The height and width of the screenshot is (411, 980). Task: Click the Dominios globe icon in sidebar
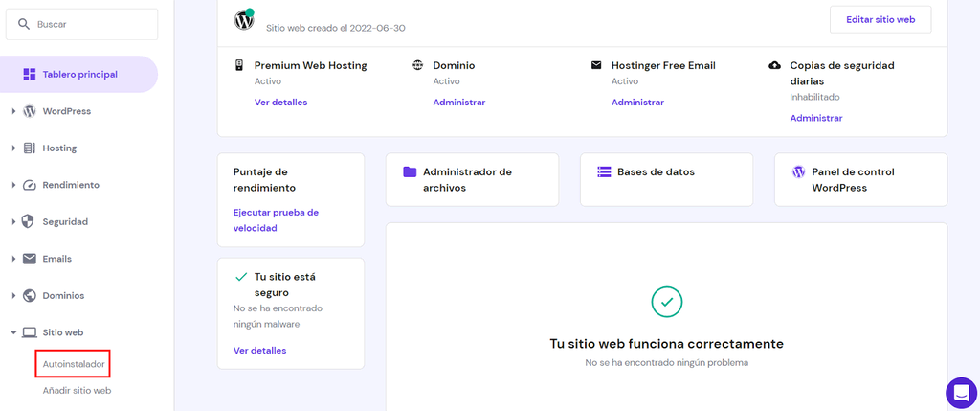(x=30, y=295)
